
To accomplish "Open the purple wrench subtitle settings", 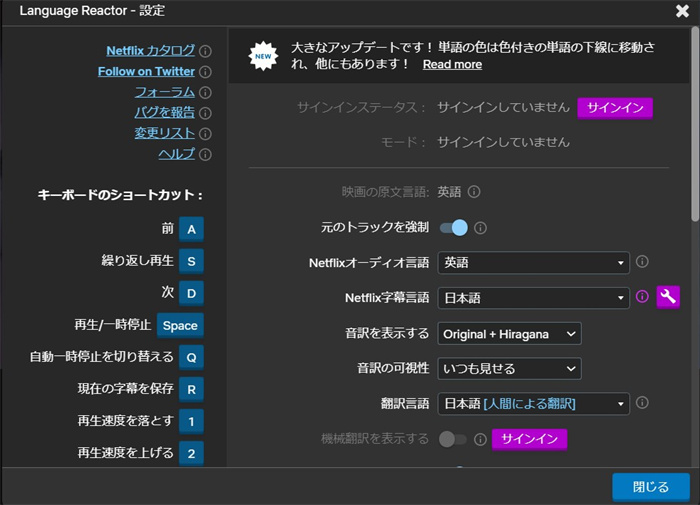I will pyautogui.click(x=668, y=297).
